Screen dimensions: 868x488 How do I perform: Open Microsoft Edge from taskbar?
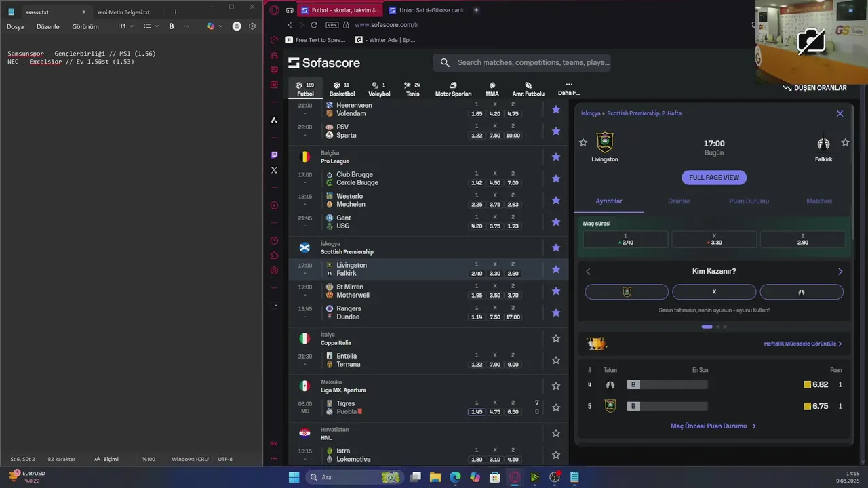coord(455,477)
